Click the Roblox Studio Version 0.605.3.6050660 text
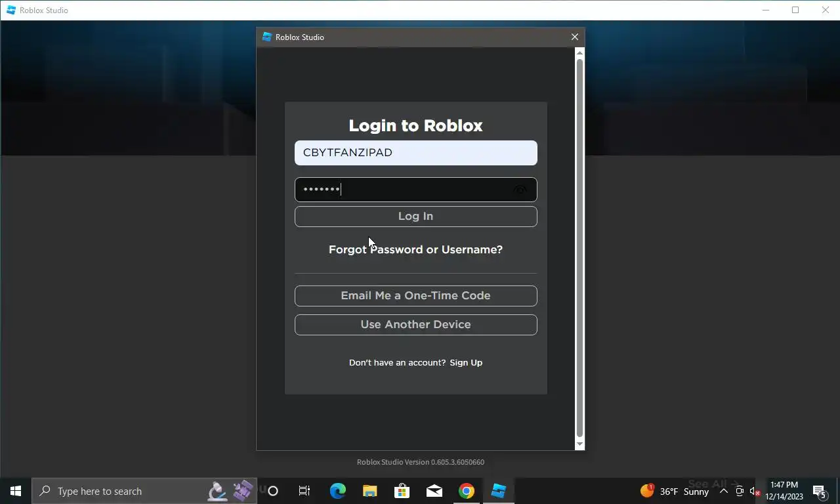This screenshot has height=504, width=840. [x=421, y=462]
